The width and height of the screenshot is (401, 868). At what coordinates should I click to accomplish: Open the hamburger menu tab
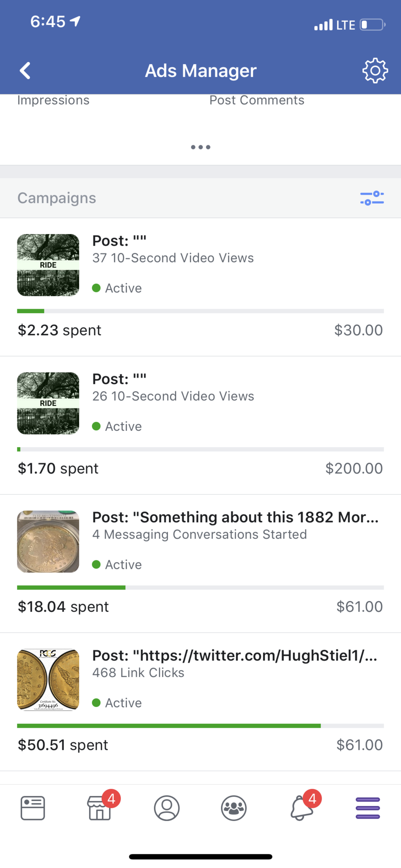[368, 808]
